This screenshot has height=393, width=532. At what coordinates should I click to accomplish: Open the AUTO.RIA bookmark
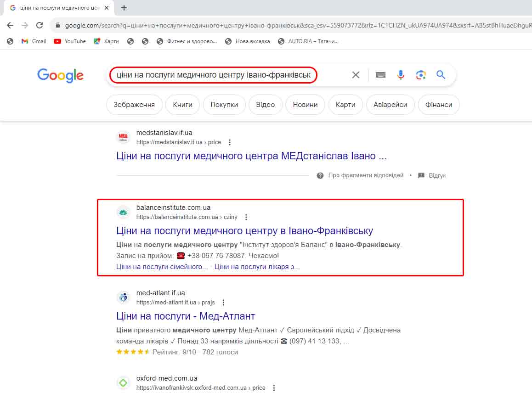tap(308, 41)
